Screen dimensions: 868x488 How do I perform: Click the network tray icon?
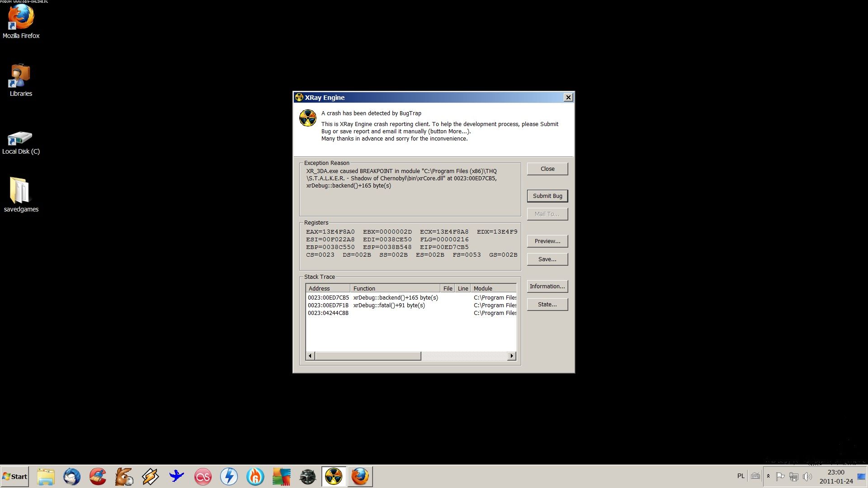tap(794, 476)
